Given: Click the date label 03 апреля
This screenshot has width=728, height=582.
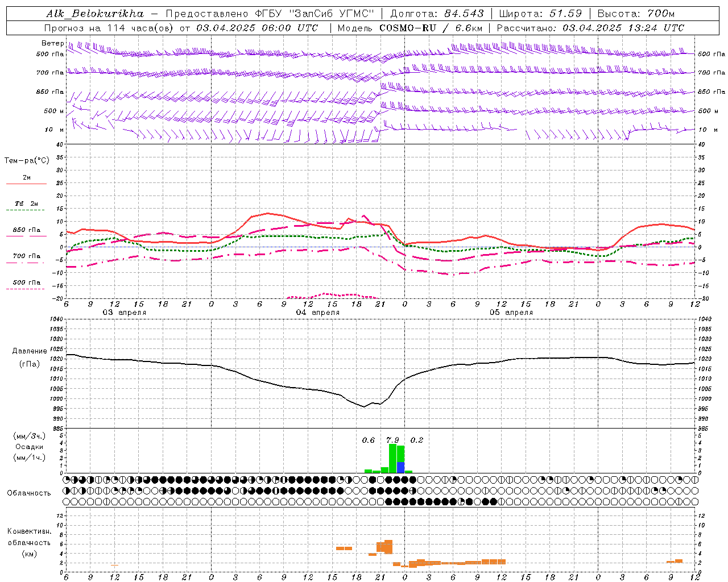Looking at the screenshot, I should coord(124,313).
